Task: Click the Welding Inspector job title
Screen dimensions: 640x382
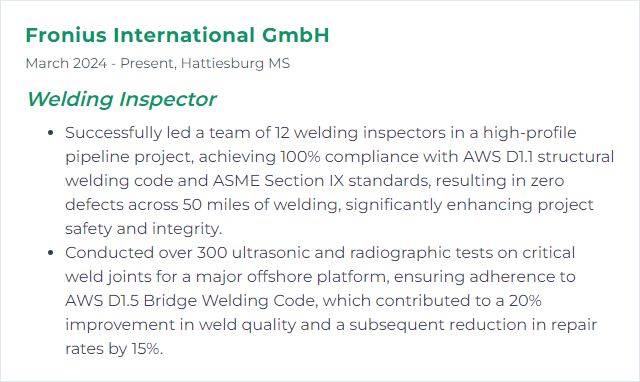Action: pyautogui.click(x=122, y=99)
